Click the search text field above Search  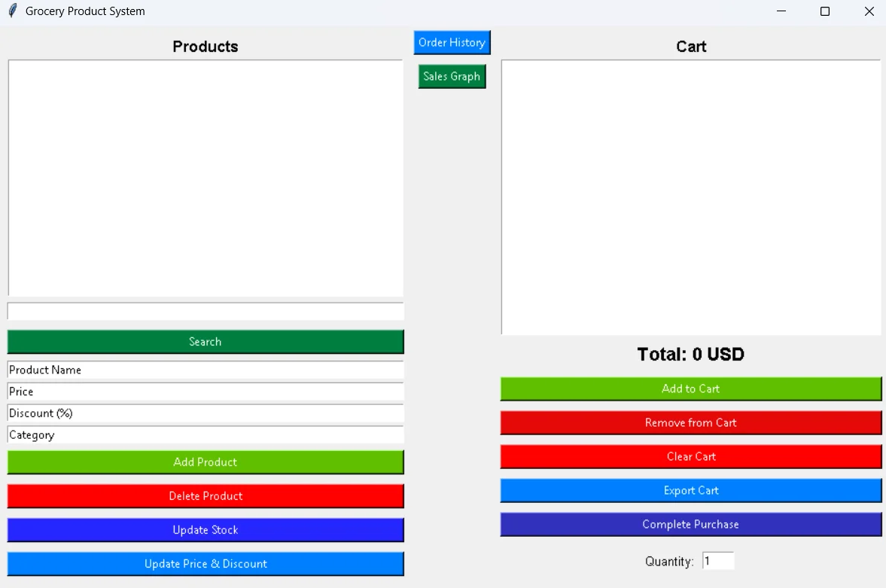[206, 311]
